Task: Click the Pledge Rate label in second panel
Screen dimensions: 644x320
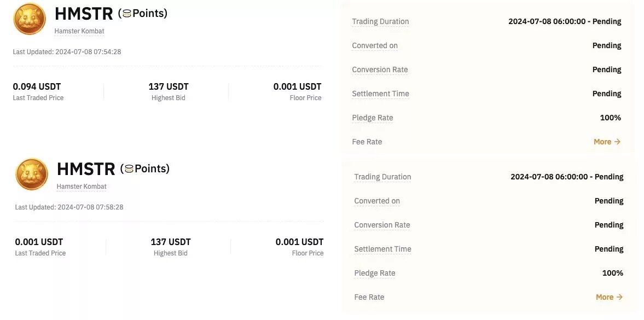Action: click(x=375, y=273)
